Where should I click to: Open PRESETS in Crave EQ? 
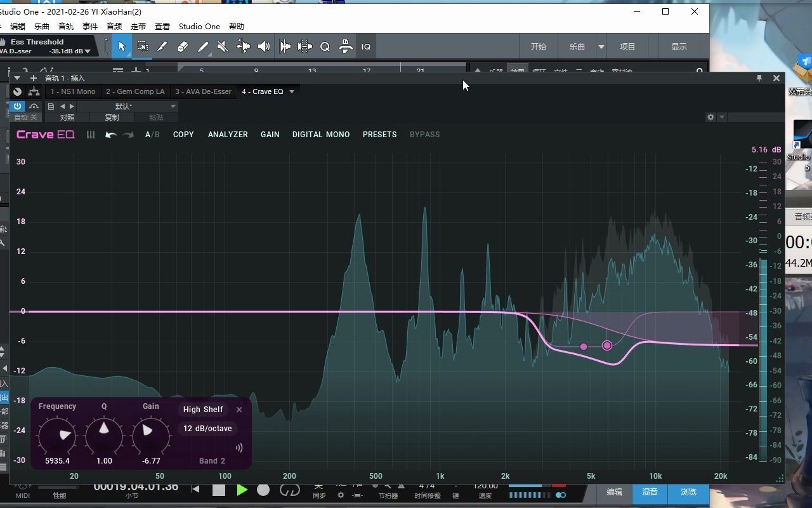point(379,135)
